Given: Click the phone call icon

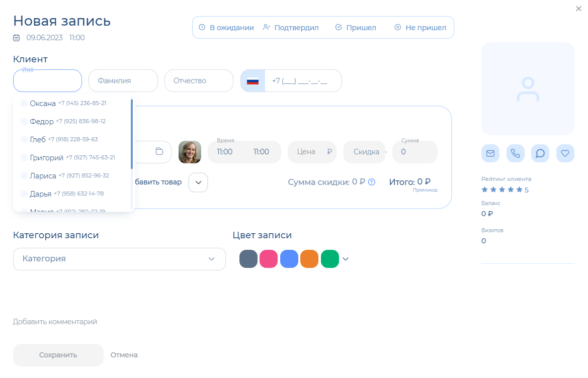Looking at the screenshot, I should [x=515, y=153].
